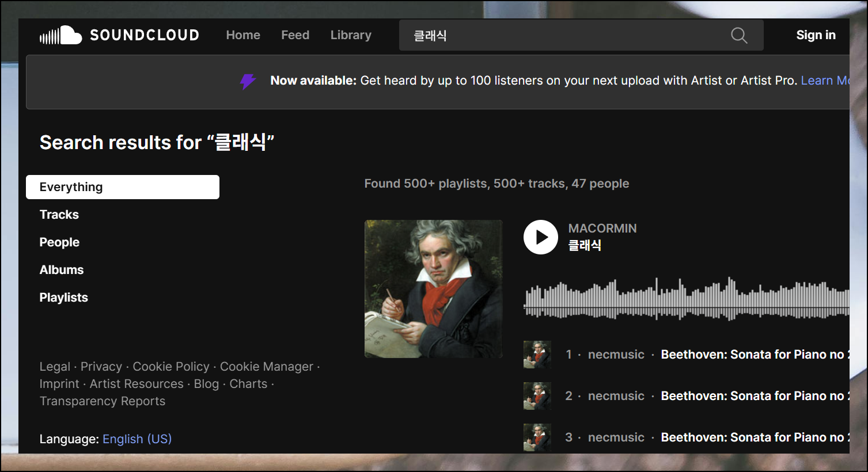This screenshot has height=472, width=868.
Task: Open the Library page
Action: 351,35
